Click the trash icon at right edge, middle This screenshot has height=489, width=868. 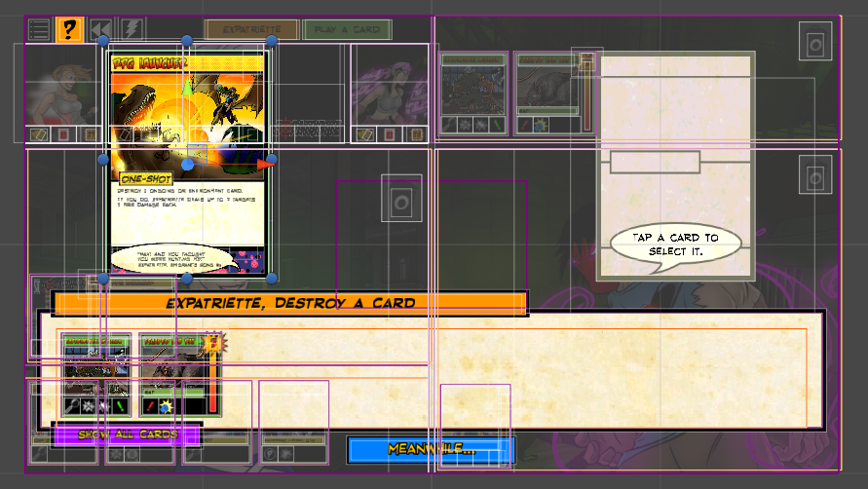coord(815,174)
